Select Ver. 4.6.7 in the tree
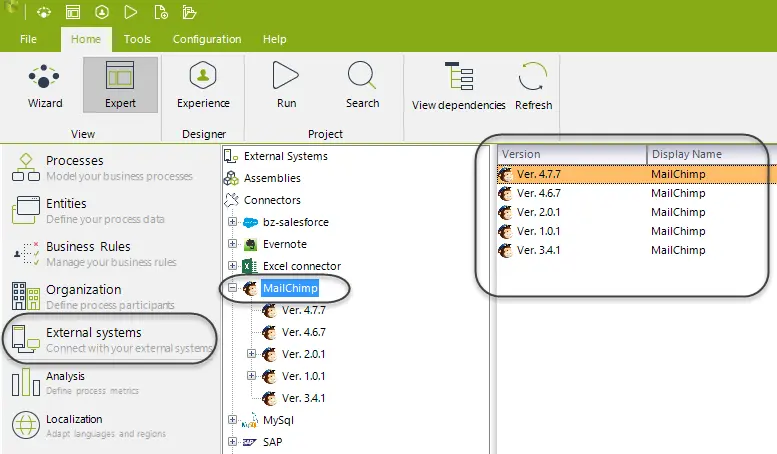The image size is (777, 454). pyautogui.click(x=303, y=332)
